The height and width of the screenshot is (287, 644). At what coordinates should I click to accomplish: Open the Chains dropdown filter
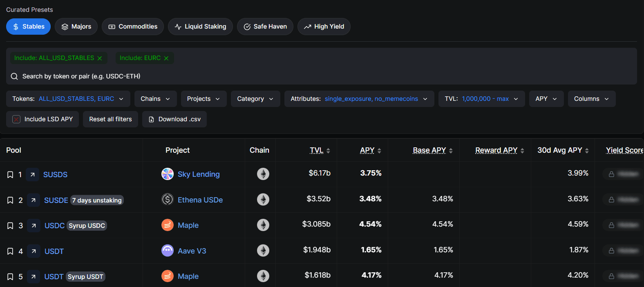coord(155,99)
